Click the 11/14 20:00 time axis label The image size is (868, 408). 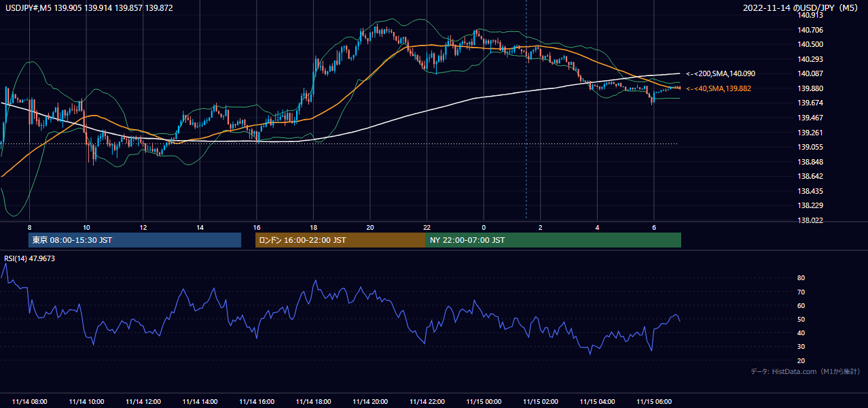coord(370,402)
